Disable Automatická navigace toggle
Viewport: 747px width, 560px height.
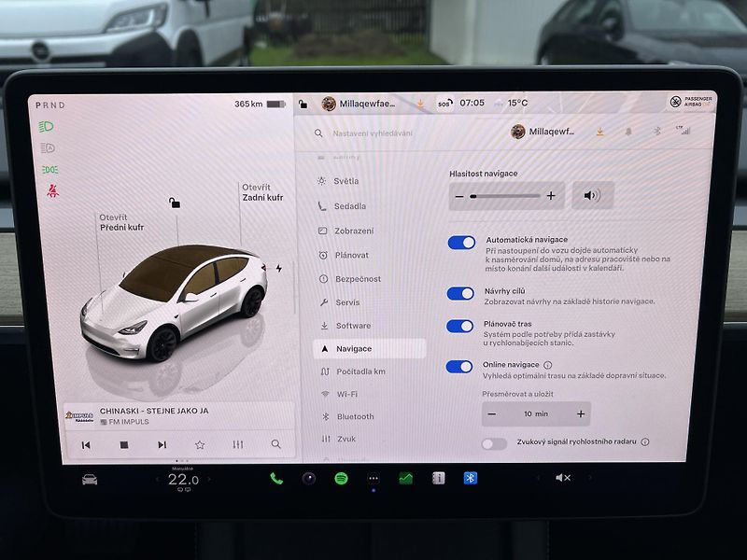(x=461, y=243)
